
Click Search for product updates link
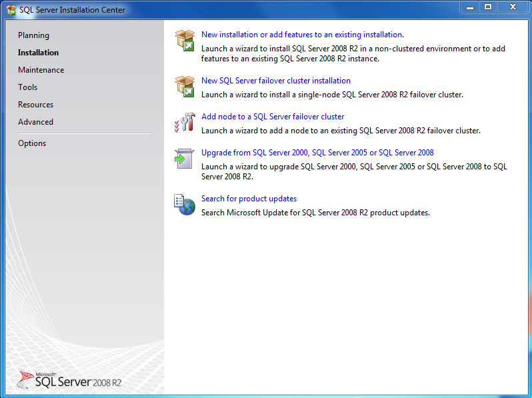click(x=249, y=199)
